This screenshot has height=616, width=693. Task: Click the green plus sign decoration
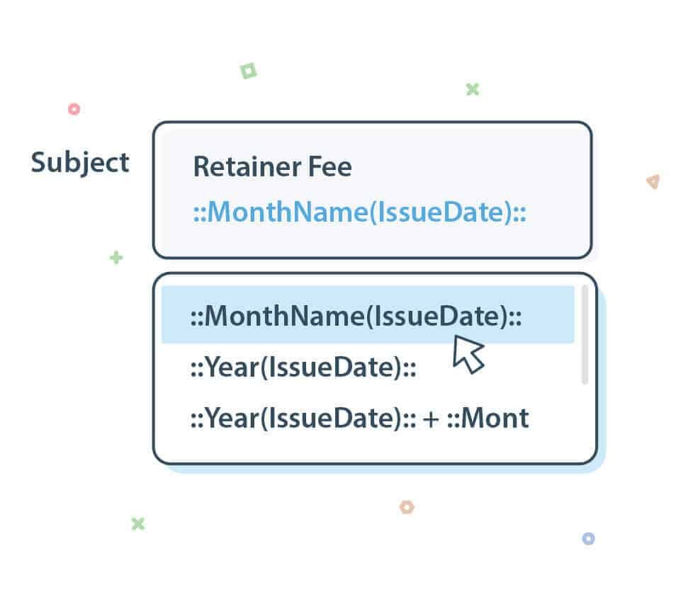pos(116,257)
